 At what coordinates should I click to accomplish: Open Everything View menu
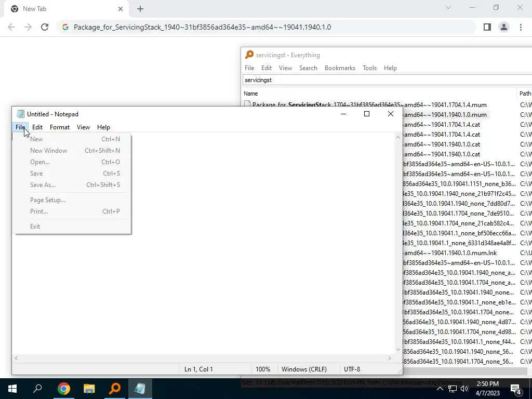pos(285,68)
